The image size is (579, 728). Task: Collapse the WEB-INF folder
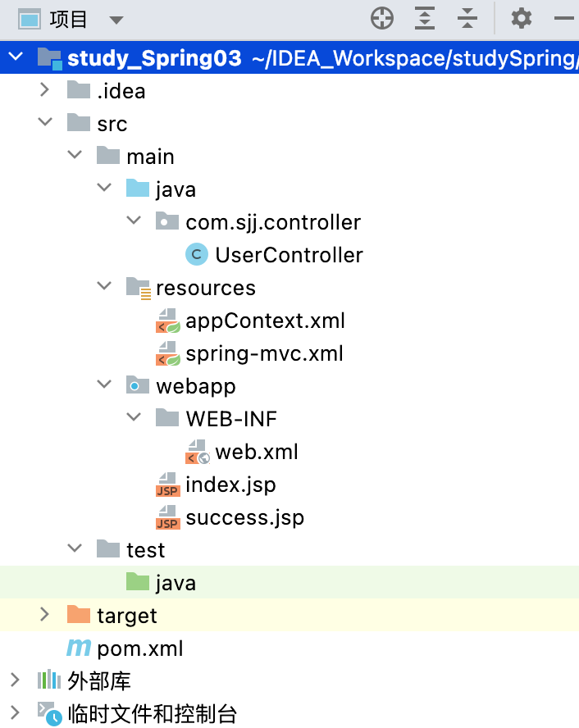tap(134, 419)
